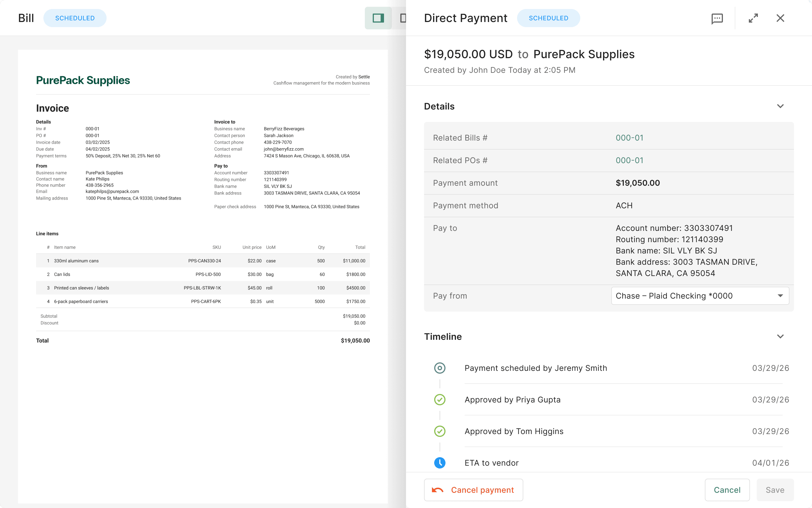This screenshot has height=508, width=812.
Task: Expand the Direct Payment panel to fullscreen
Action: click(753, 18)
